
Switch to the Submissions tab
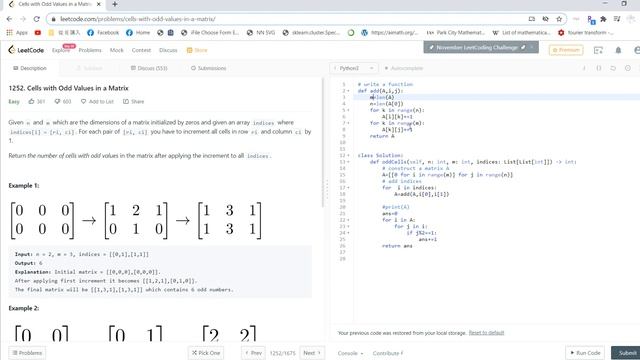[209, 68]
